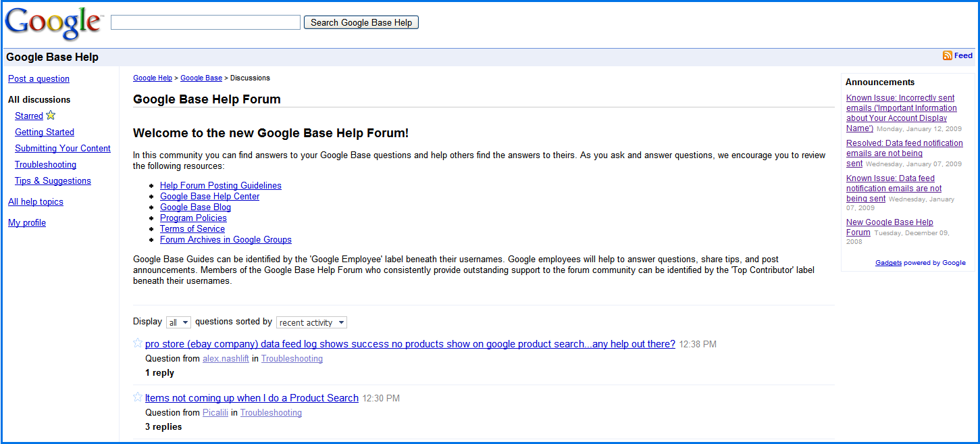This screenshot has width=980, height=444.
Task: Click the yellow star next to Starred
Action: 51,116
